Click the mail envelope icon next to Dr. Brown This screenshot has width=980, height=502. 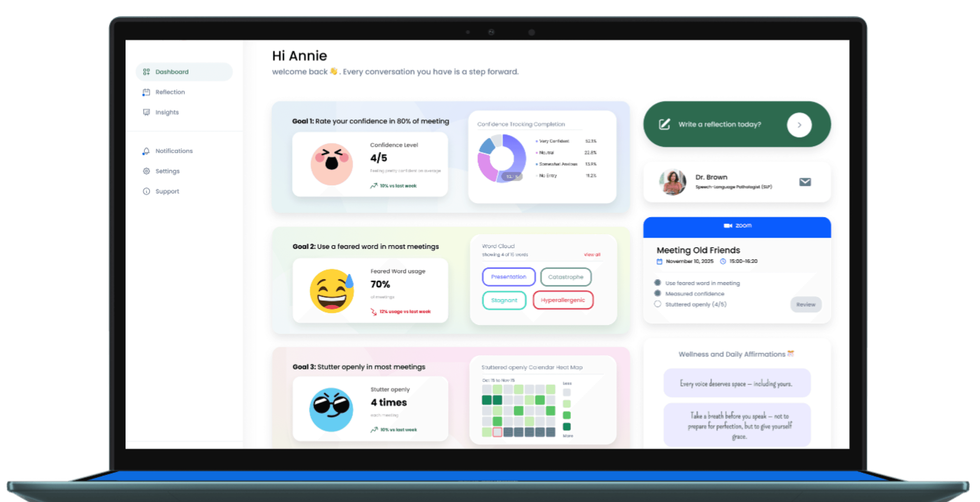pos(805,182)
